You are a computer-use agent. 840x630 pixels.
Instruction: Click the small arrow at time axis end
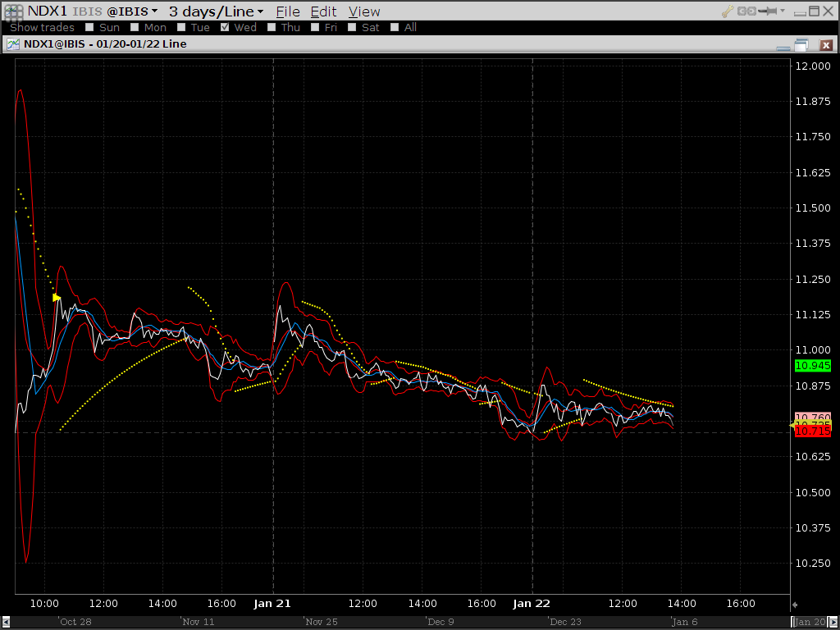click(x=795, y=605)
